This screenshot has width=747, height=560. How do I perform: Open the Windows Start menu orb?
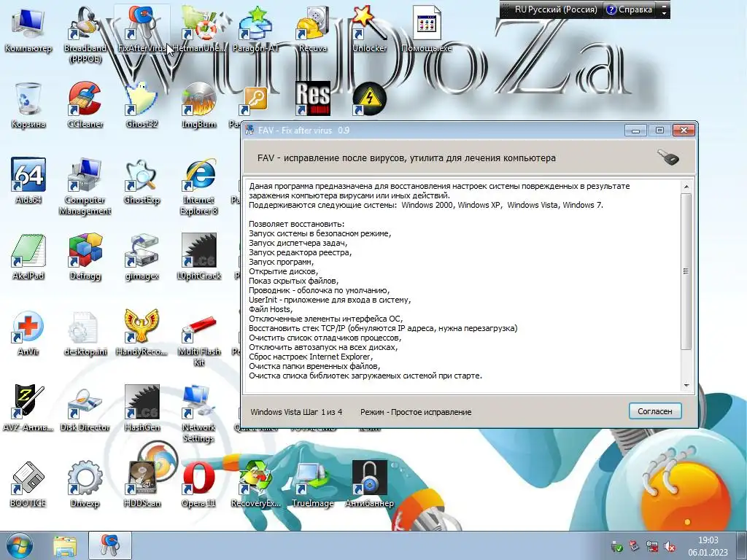(19, 546)
